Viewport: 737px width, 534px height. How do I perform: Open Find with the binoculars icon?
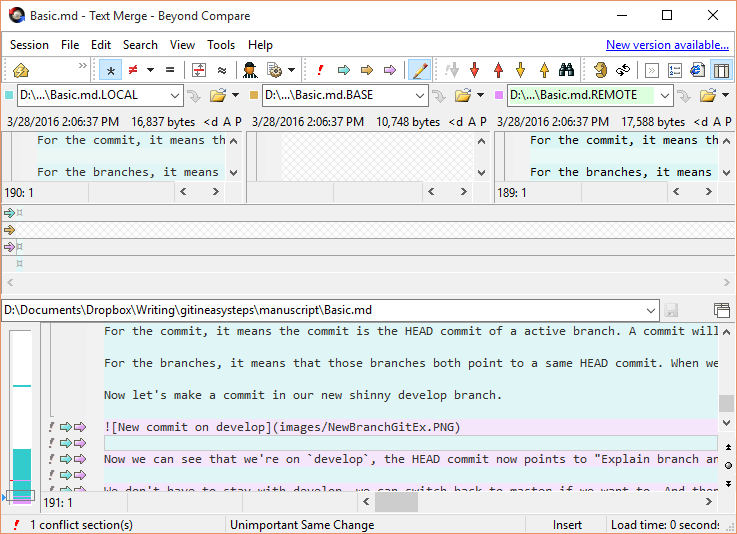click(566, 71)
